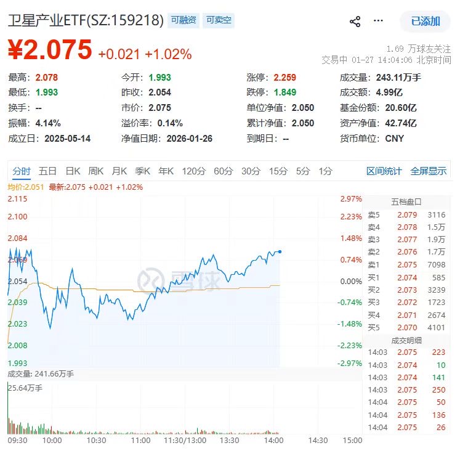Click the latest price dot on chart line
The image size is (476, 456).
[280, 251]
